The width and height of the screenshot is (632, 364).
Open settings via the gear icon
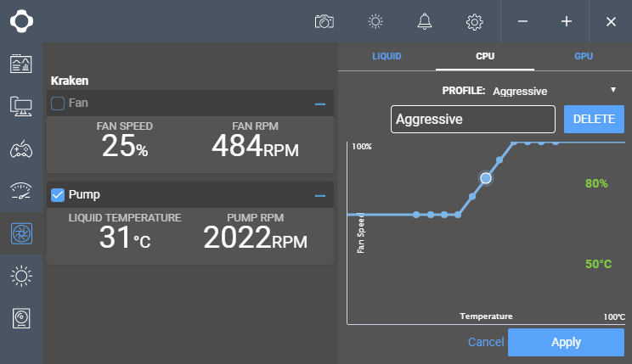(x=475, y=21)
